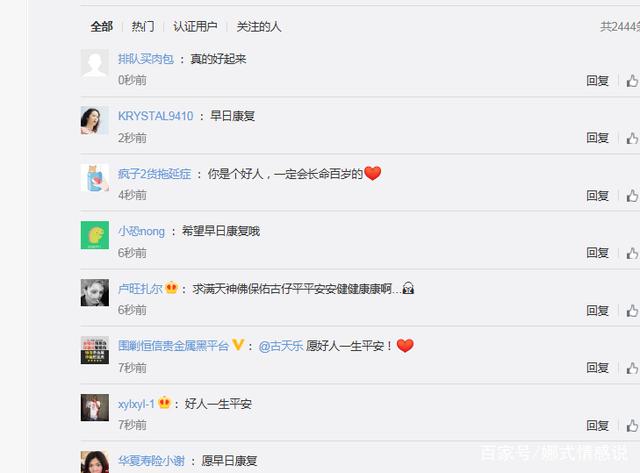
Task: Like 疯子2货拖延症's comment
Action: pyautogui.click(x=632, y=195)
